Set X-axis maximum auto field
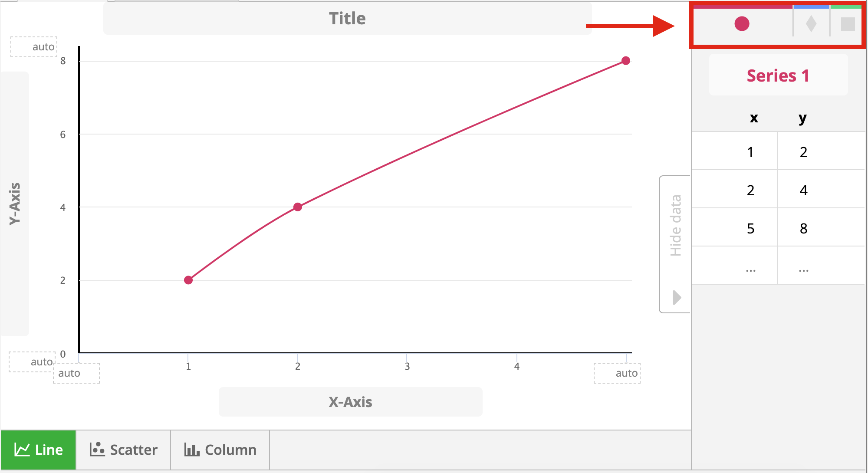 617,373
